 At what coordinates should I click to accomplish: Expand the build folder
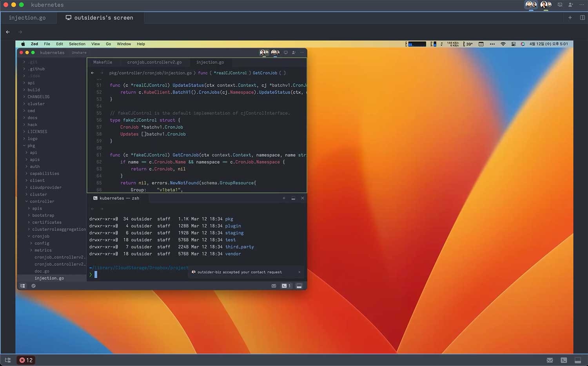click(x=52, y=90)
